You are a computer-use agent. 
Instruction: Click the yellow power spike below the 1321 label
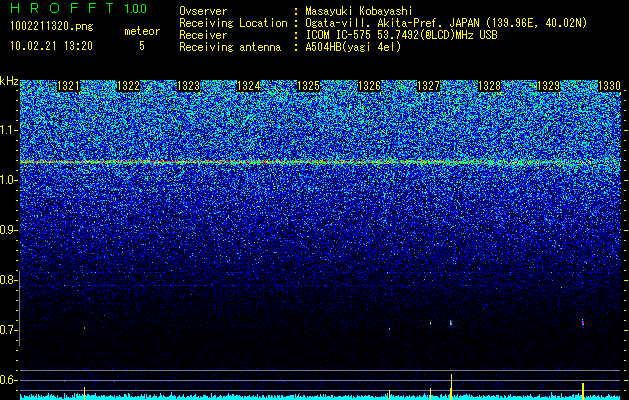click(x=84, y=393)
